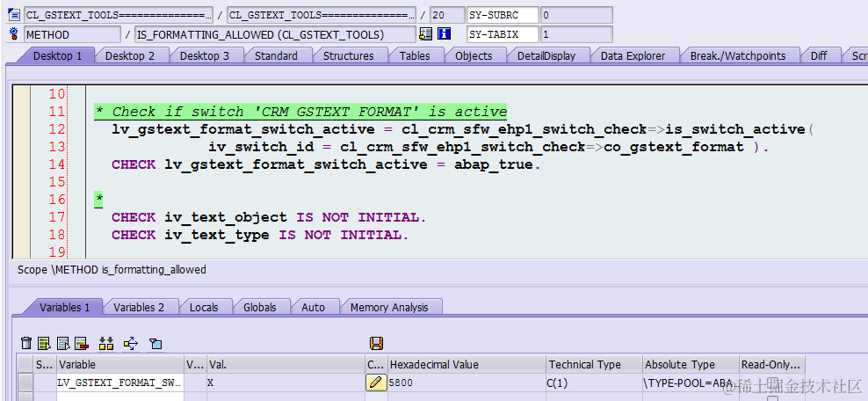
Task: Open the Data Explorer tab
Action: (633, 56)
